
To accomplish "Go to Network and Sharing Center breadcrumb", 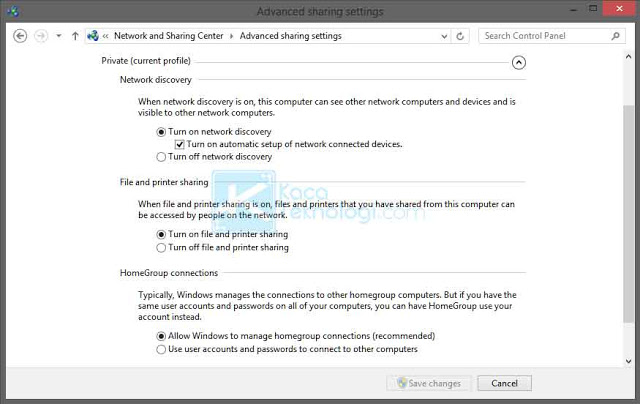I will click(167, 36).
